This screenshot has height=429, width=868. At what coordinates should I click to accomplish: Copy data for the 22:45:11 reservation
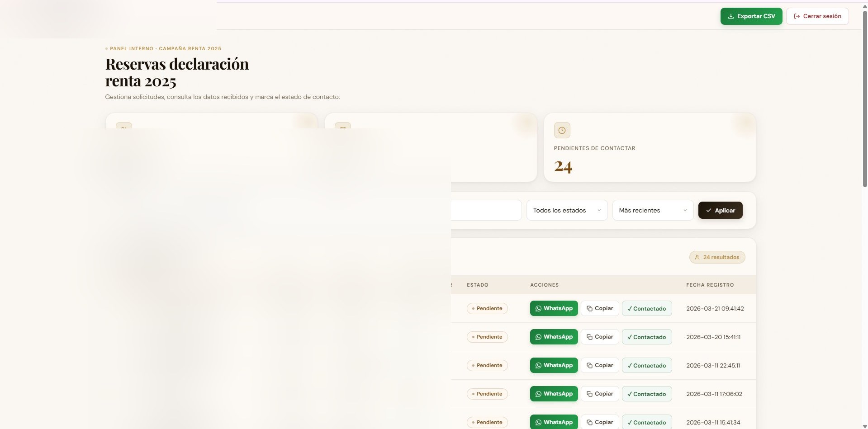click(600, 365)
